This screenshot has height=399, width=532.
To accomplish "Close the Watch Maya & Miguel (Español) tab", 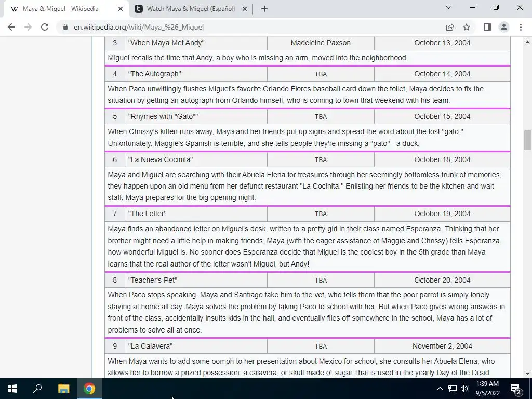I will coord(245,9).
